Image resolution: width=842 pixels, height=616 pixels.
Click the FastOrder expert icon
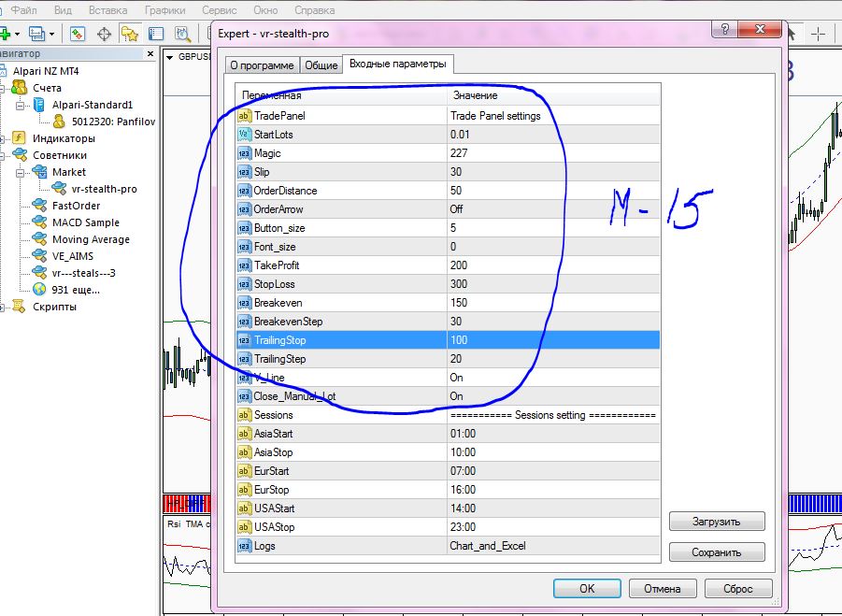[39, 205]
